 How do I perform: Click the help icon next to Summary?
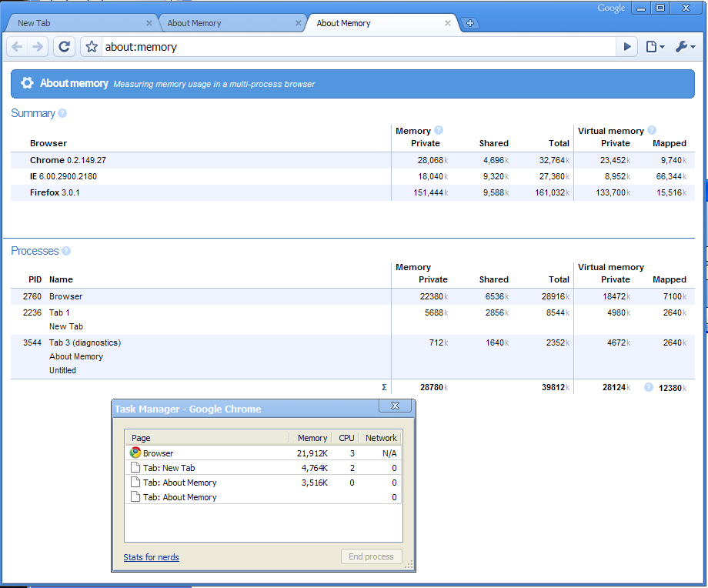(62, 113)
